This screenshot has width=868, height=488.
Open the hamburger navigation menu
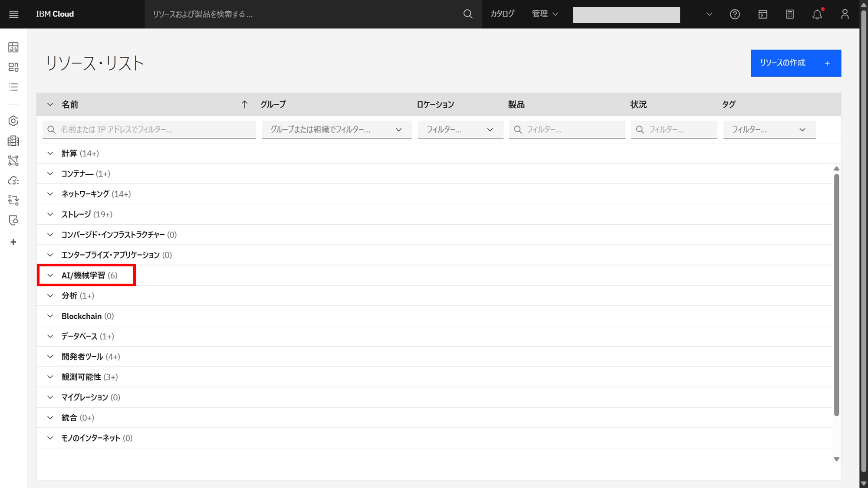[x=13, y=14]
